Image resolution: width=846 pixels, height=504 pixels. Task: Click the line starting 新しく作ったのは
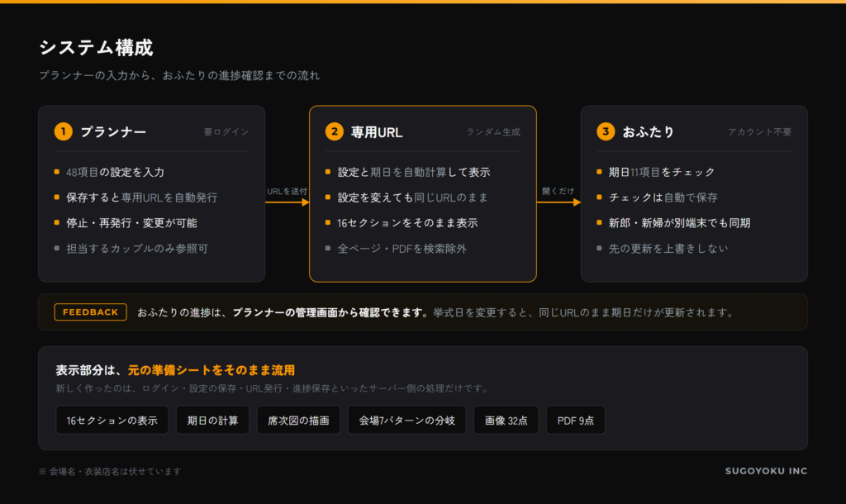273,388
